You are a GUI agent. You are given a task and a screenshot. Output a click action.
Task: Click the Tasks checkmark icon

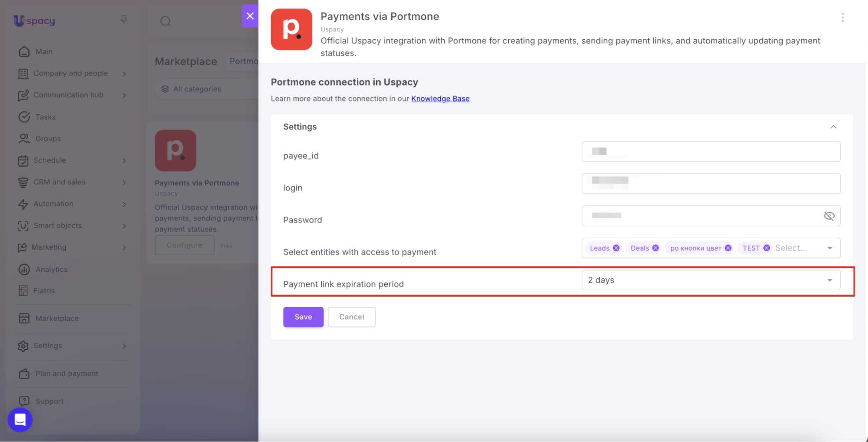[24, 117]
